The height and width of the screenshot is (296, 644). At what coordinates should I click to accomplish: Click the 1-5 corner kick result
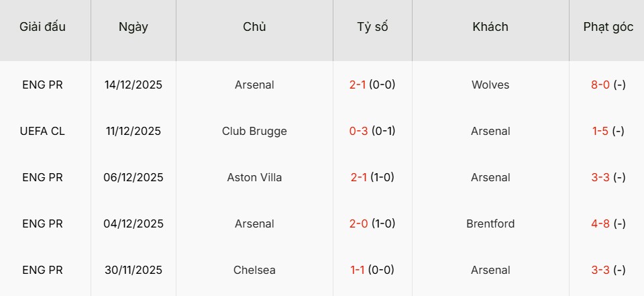(600, 131)
